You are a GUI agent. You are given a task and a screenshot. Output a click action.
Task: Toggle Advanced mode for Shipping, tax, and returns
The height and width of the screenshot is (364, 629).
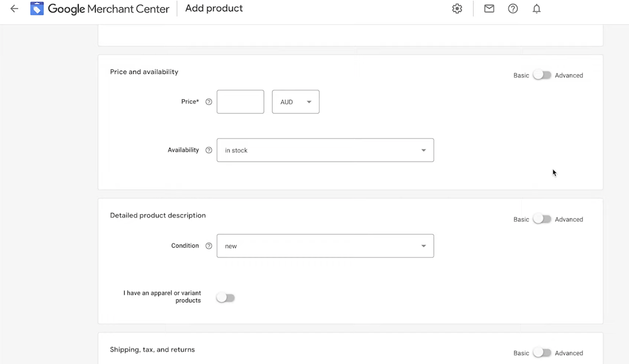(542, 353)
